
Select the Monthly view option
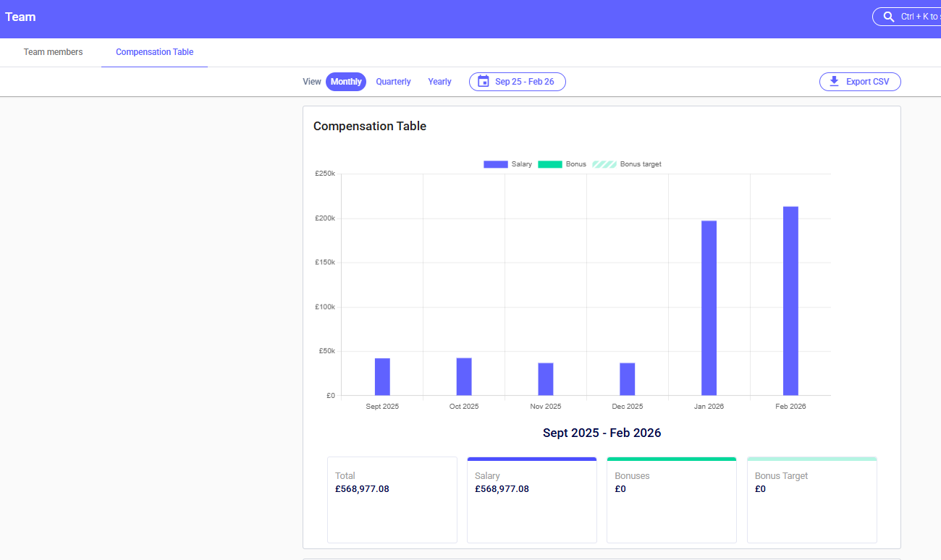click(x=346, y=82)
